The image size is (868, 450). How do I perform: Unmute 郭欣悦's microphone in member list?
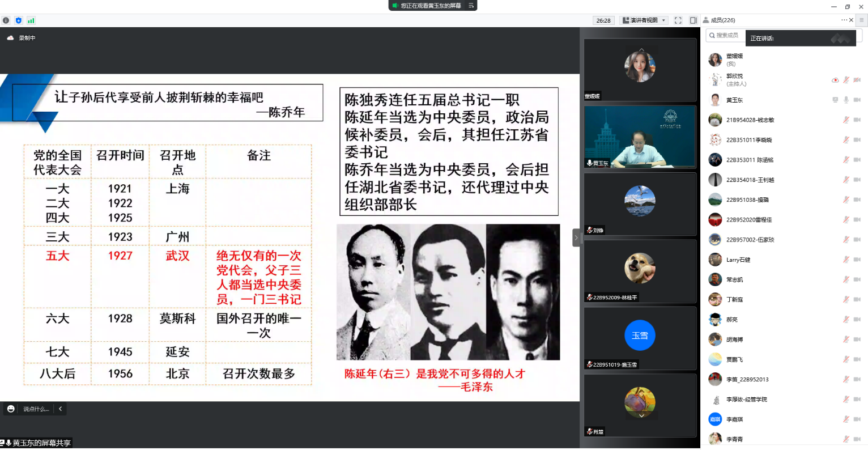point(845,79)
